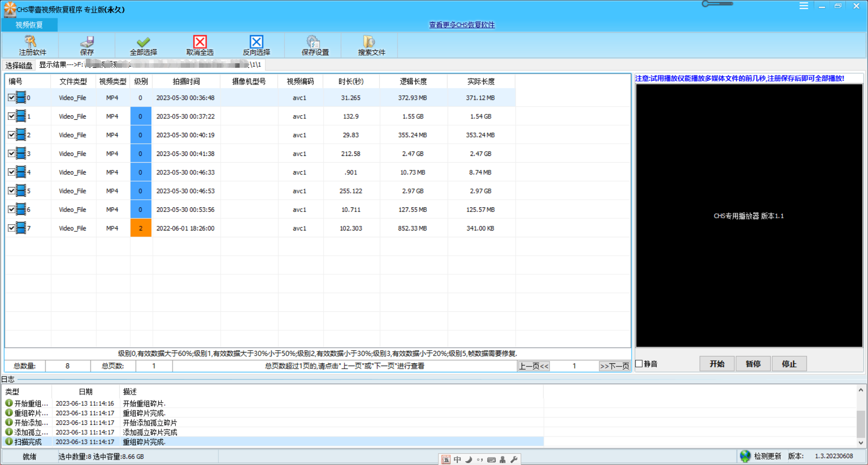Click the orange level 2 cell

point(141,228)
